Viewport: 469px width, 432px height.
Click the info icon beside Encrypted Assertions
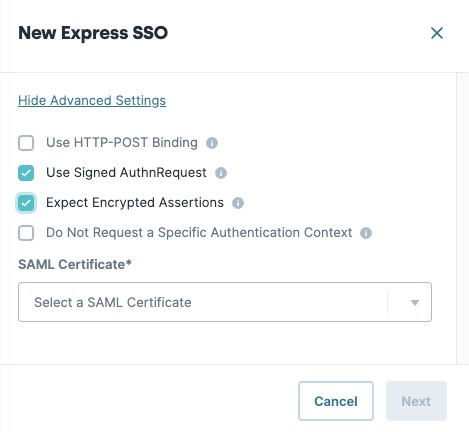click(238, 203)
